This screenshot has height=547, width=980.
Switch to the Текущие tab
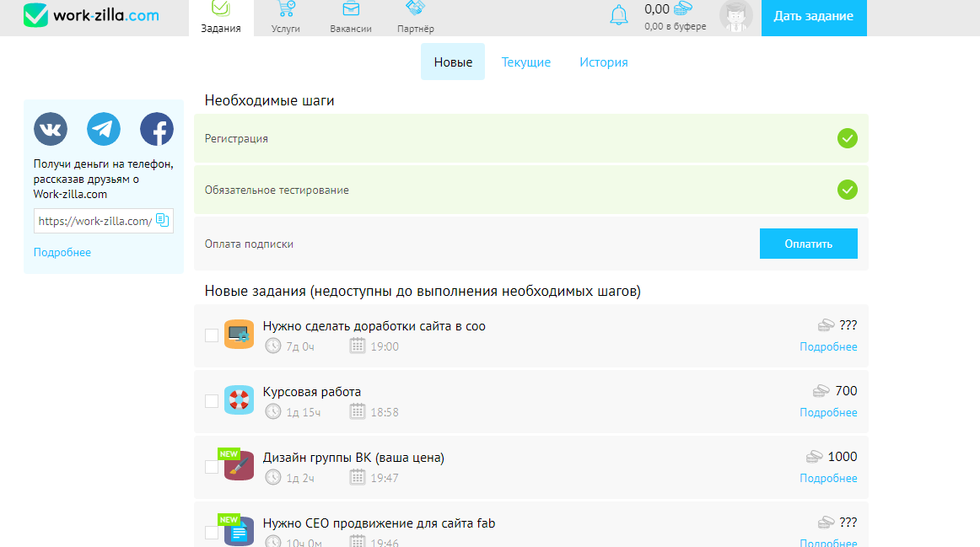coord(526,62)
